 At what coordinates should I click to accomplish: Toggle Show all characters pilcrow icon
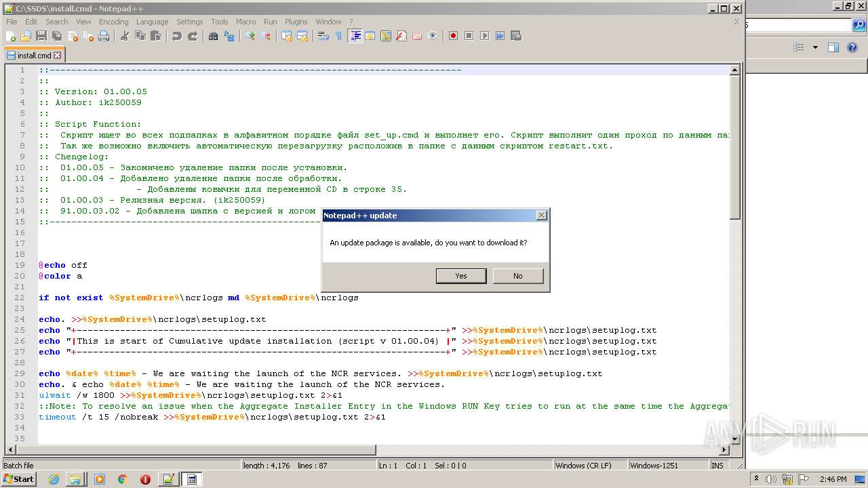(x=338, y=36)
